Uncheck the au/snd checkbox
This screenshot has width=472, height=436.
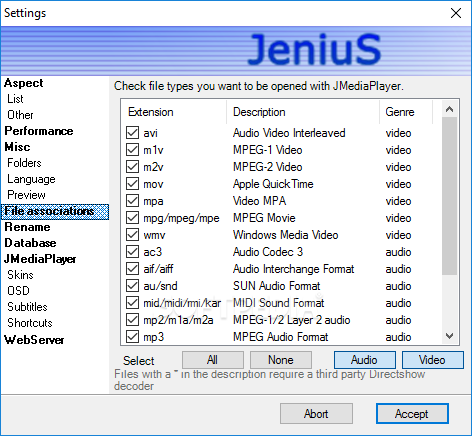pyautogui.click(x=132, y=286)
